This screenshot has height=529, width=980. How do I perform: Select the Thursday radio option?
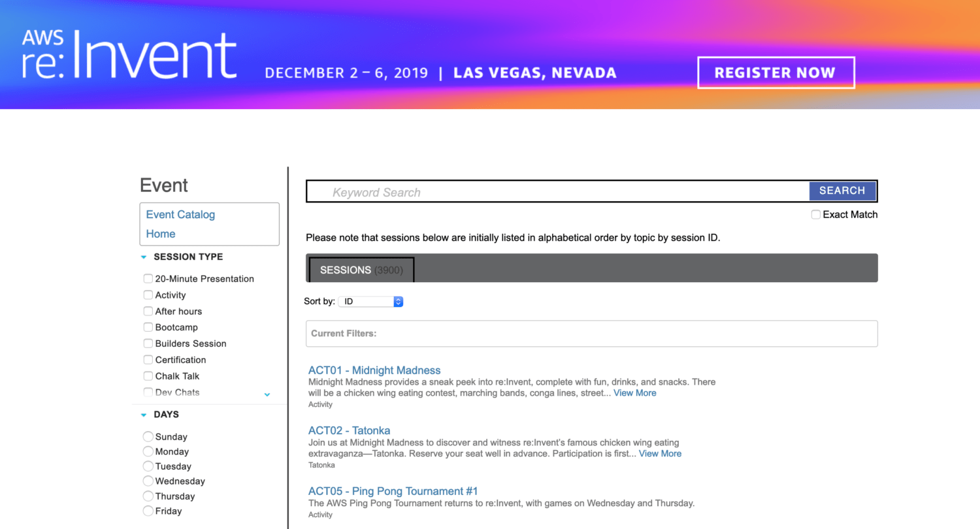tap(148, 496)
